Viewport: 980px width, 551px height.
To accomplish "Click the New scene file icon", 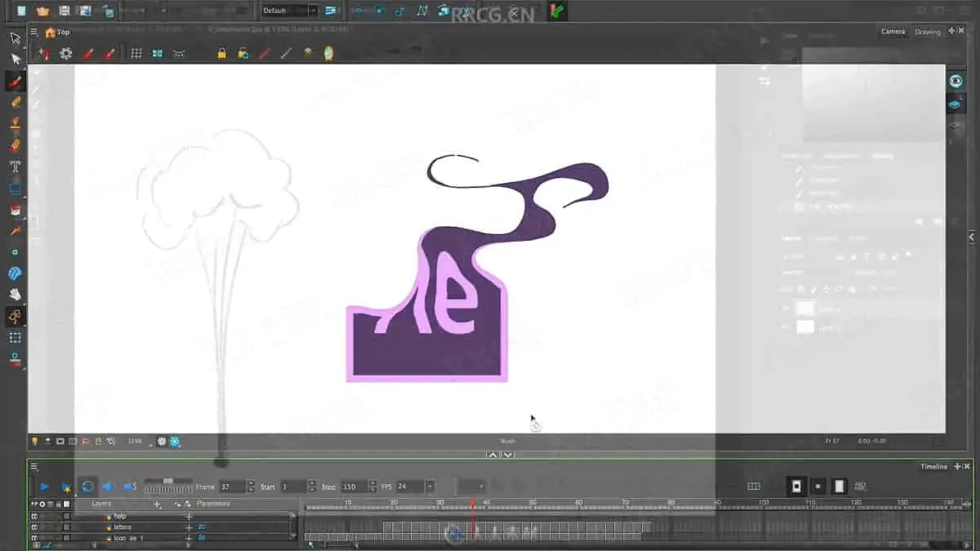I will (x=21, y=11).
